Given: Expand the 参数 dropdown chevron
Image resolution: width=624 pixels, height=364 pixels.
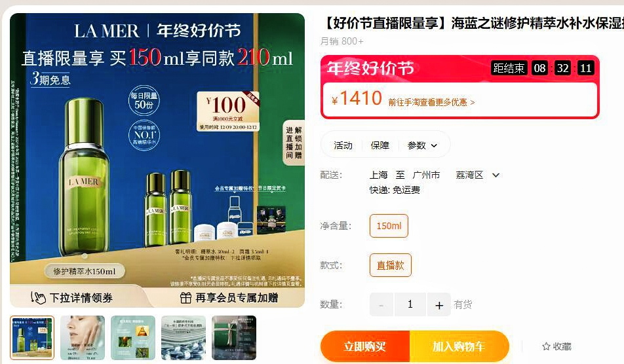Looking at the screenshot, I should pos(434,146).
